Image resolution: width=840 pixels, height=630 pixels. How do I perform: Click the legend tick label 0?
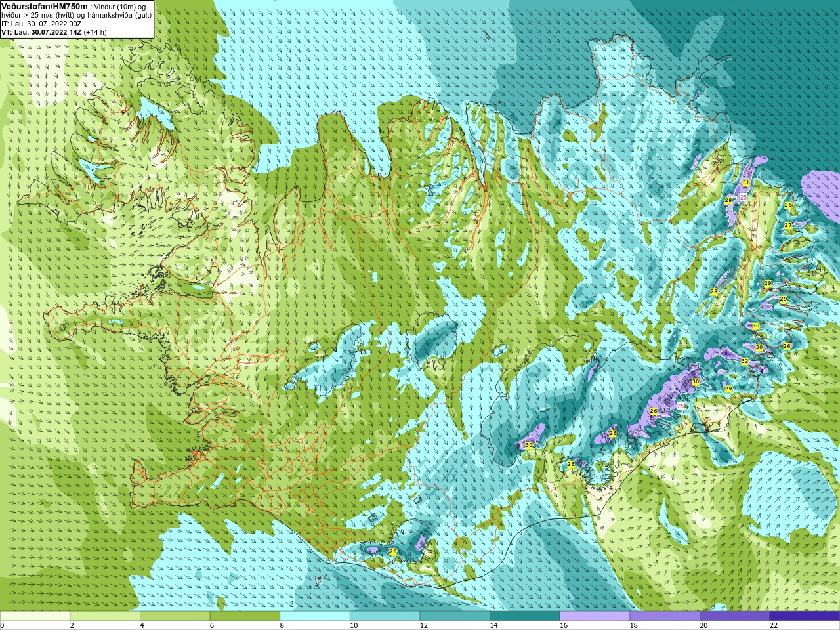(3, 625)
